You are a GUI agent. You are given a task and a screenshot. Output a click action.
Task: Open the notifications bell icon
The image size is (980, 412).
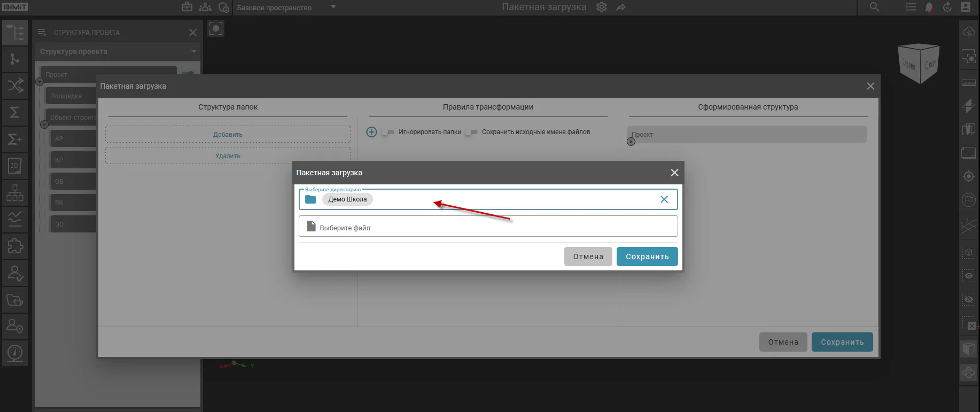pos(929,7)
